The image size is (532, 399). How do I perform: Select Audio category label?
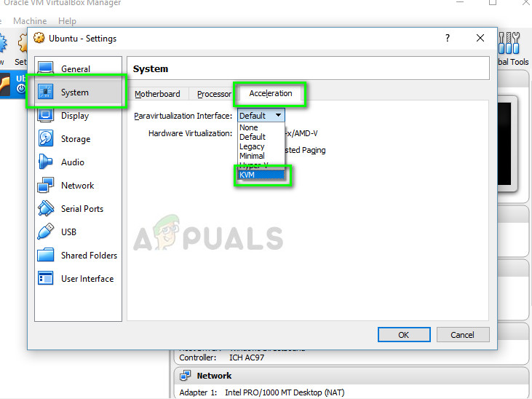(73, 162)
